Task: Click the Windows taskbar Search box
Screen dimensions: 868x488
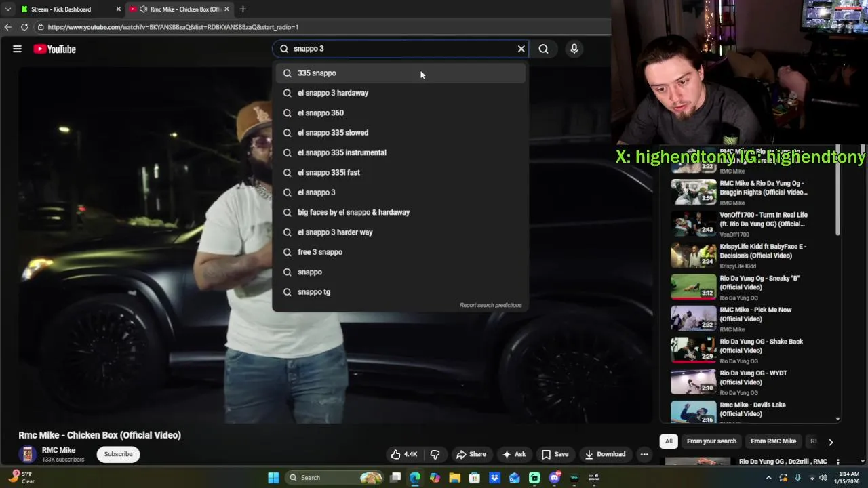Action: point(334,478)
